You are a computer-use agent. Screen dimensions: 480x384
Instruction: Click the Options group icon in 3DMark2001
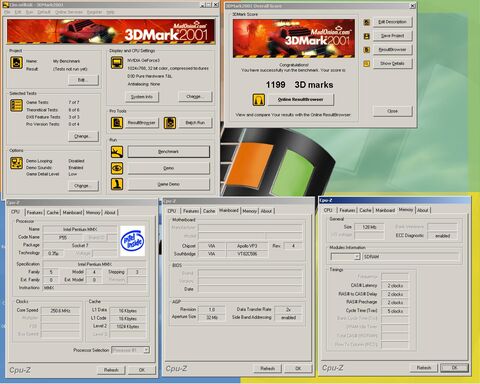pyautogui.click(x=16, y=163)
